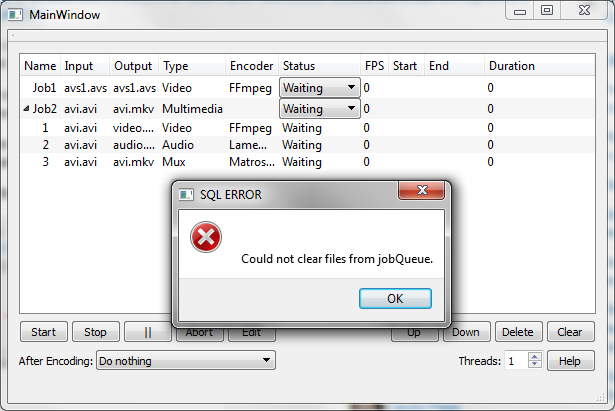This screenshot has height=411, width=615.
Task: Click the Start button
Action: tap(44, 332)
